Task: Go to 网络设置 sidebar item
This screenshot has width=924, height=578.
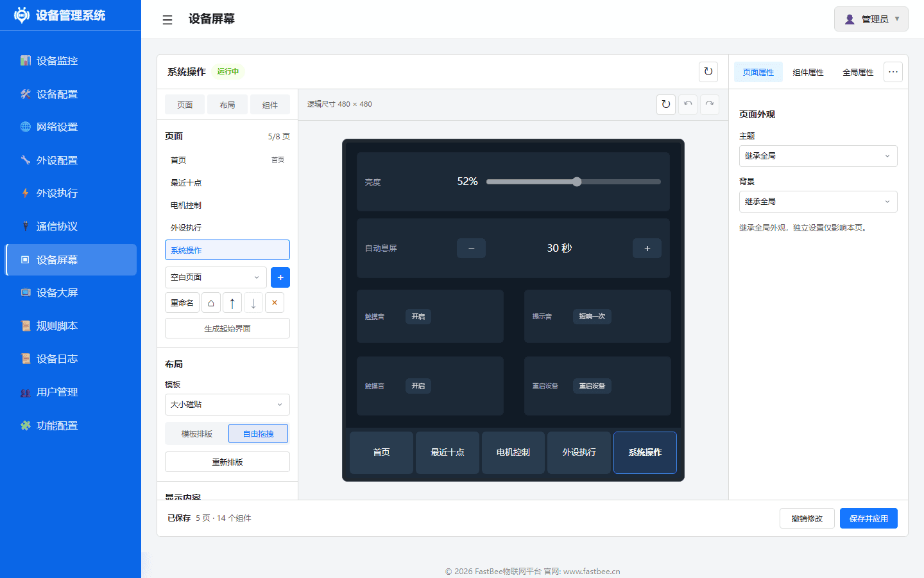Action: click(71, 127)
